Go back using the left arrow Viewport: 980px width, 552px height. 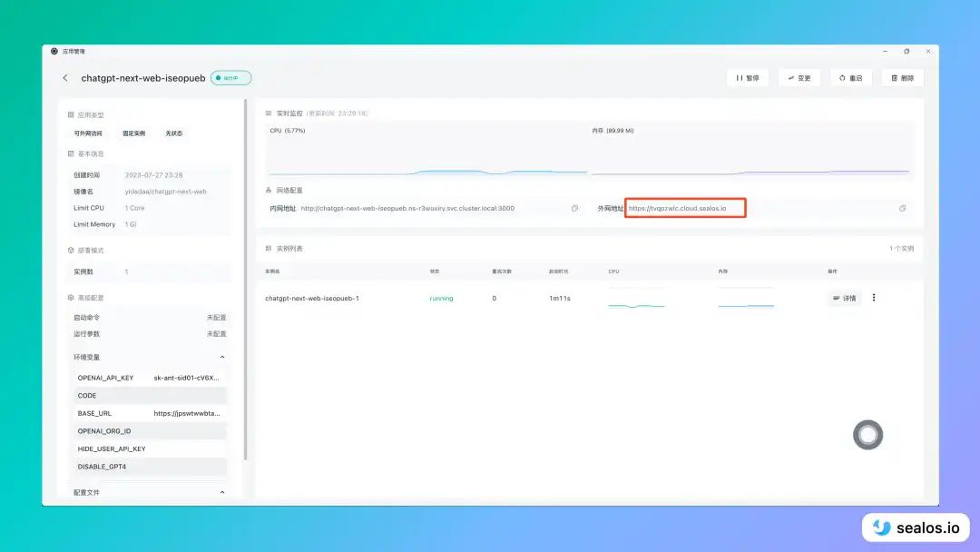click(65, 78)
